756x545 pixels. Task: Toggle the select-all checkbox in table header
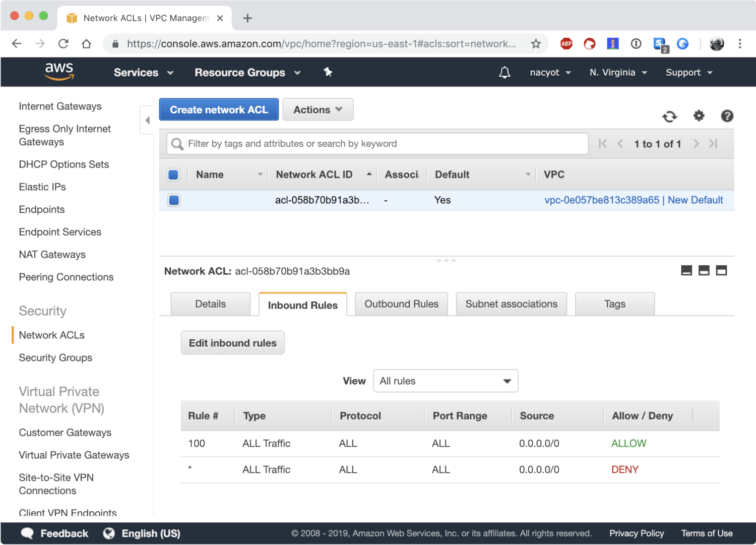[173, 175]
